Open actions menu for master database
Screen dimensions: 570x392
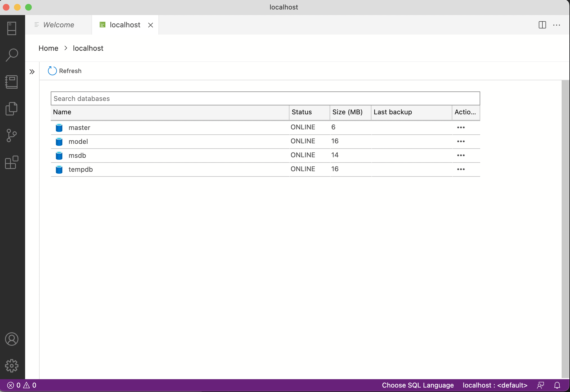click(x=461, y=127)
